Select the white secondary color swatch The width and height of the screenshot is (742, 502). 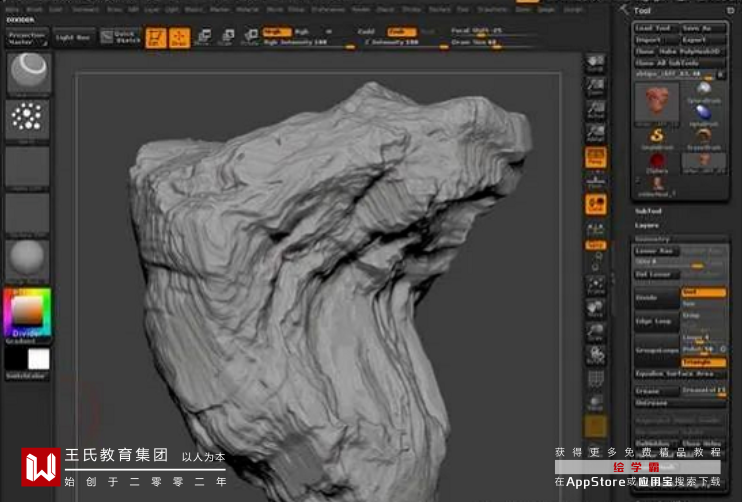click(39, 359)
